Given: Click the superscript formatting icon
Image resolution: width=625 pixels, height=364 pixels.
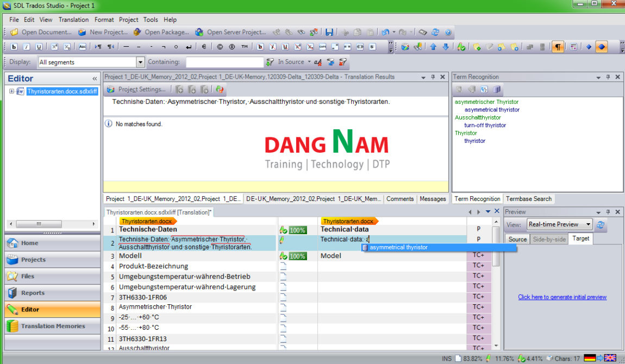Looking at the screenshot, I should [54, 47].
